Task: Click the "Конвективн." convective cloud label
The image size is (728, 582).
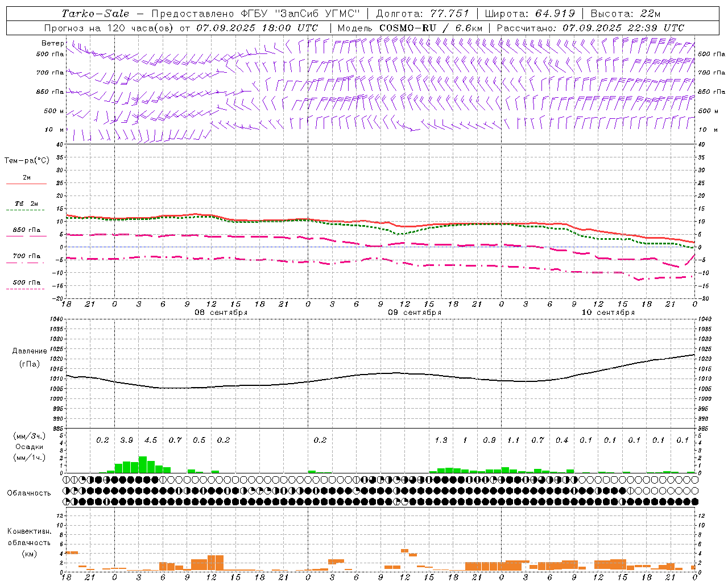Action: (x=29, y=531)
